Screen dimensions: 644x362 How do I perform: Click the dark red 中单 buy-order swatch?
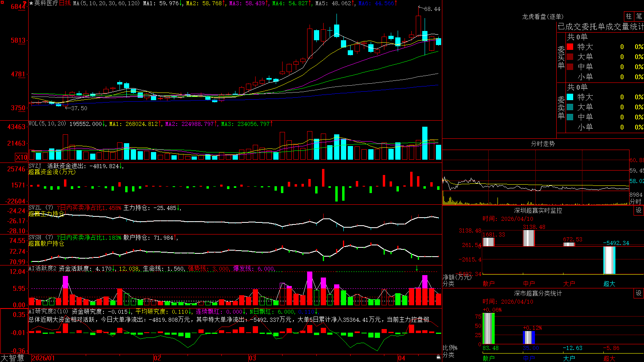click(570, 67)
